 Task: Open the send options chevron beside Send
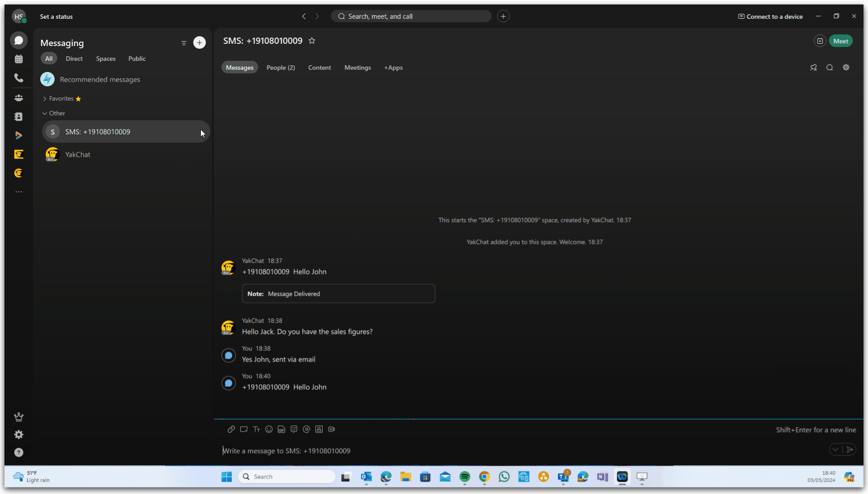coord(835,450)
